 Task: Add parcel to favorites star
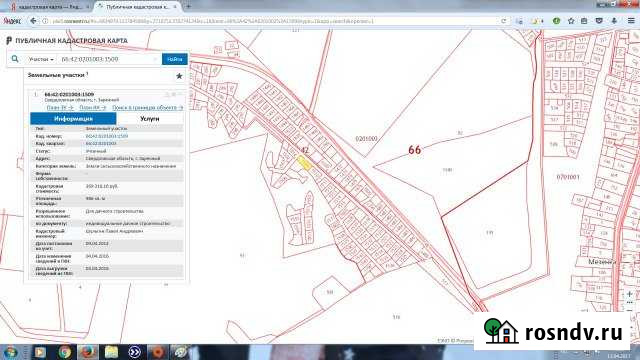tap(179, 76)
